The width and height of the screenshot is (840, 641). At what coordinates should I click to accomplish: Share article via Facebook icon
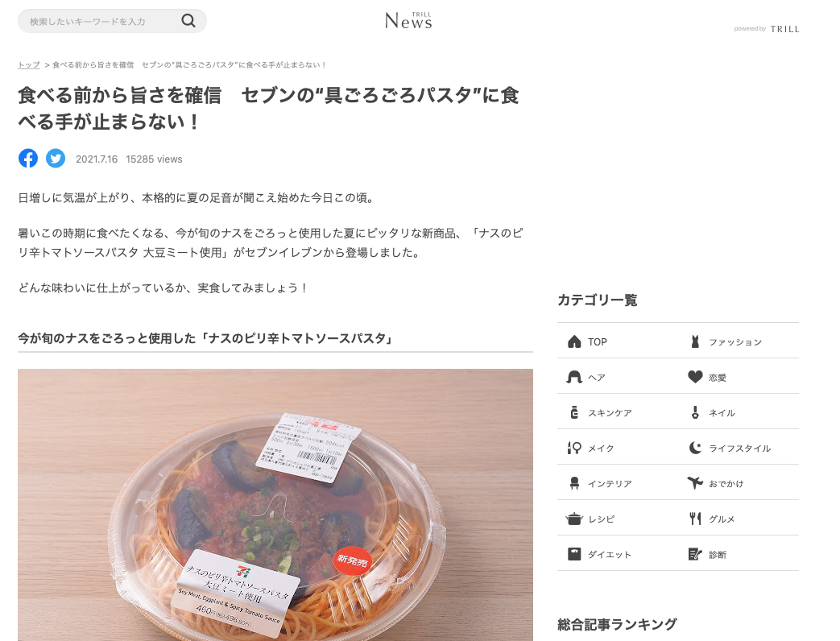[28, 159]
